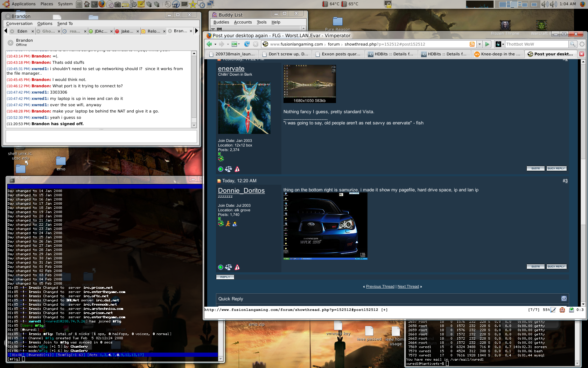Open the settings gears launcher in the top panel

click(133, 4)
